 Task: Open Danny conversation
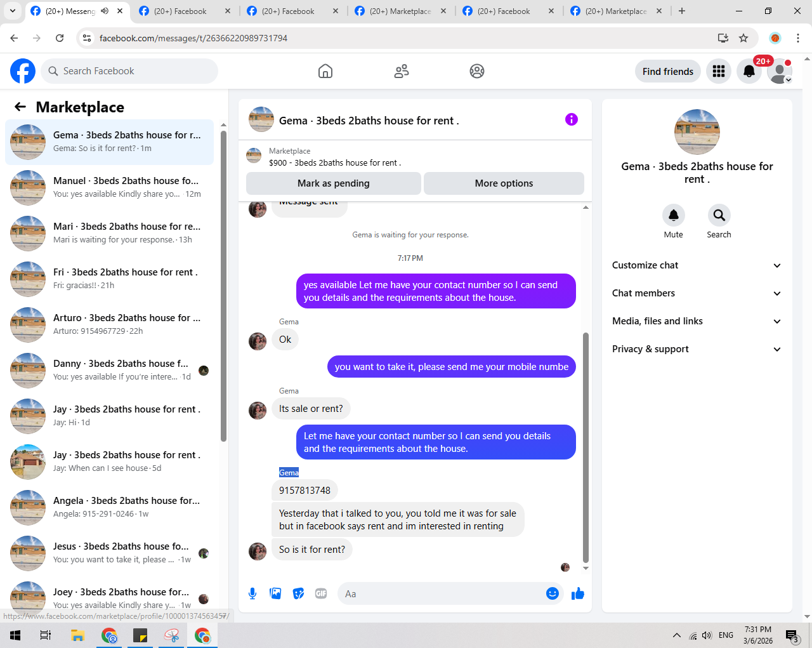(x=109, y=370)
